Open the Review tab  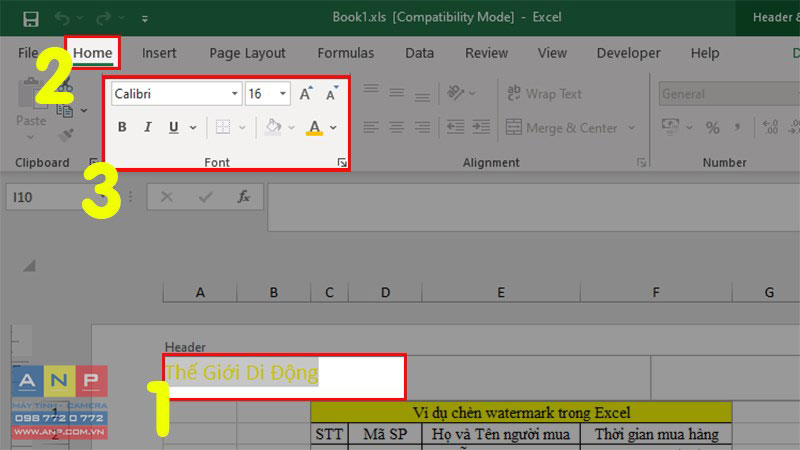tap(486, 53)
